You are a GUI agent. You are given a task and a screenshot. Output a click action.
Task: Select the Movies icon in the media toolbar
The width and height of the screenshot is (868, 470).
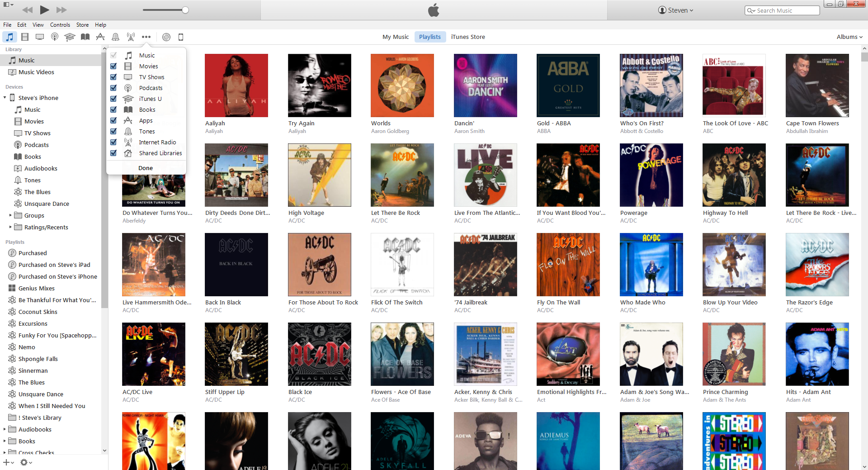click(25, 37)
